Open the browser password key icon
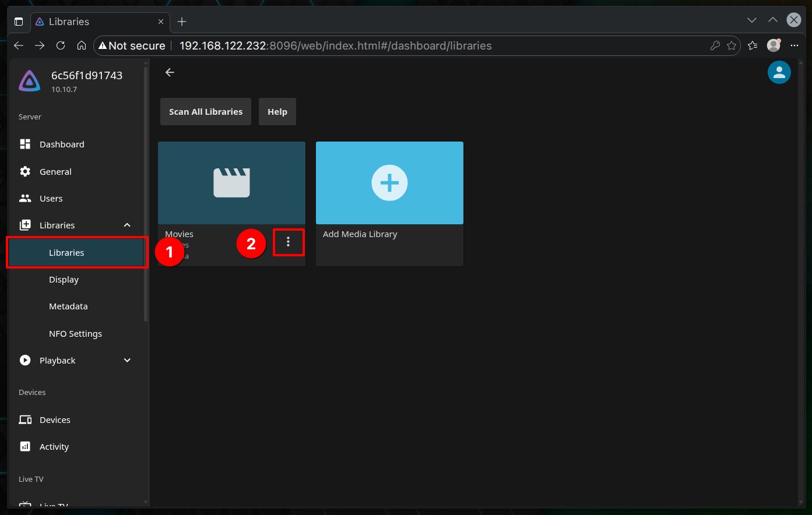The height and width of the screenshot is (515, 812). click(x=715, y=45)
